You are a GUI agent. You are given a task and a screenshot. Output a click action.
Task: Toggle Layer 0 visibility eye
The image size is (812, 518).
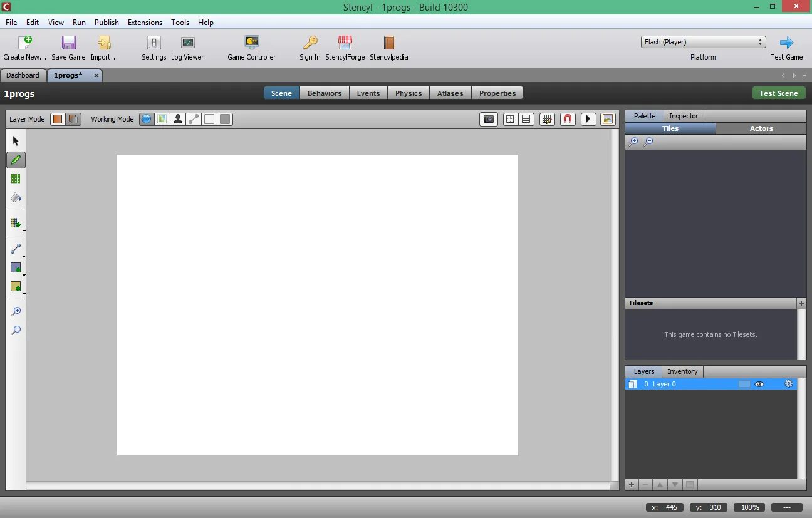(x=759, y=384)
